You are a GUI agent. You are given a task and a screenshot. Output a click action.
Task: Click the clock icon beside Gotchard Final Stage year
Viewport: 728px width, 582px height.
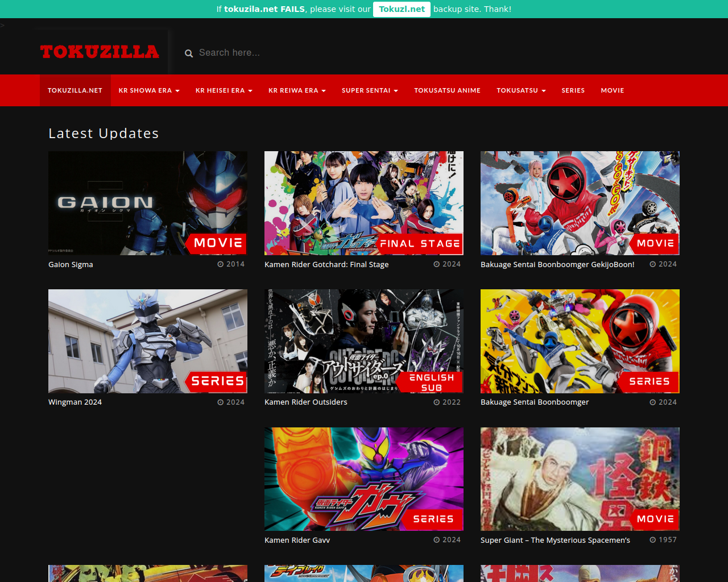(x=436, y=264)
